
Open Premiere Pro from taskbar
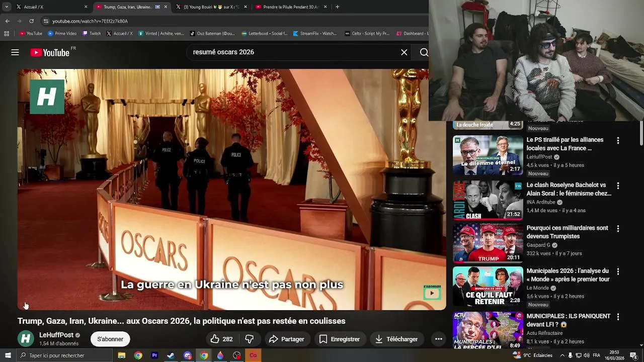click(154, 355)
